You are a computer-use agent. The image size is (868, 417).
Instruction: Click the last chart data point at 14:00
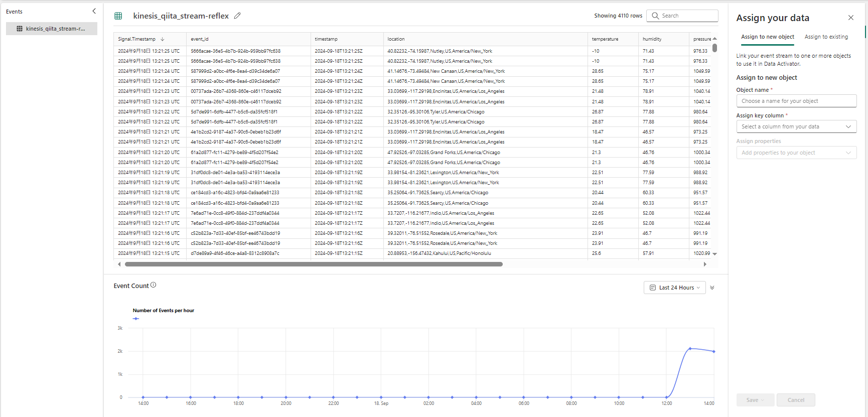tap(714, 351)
